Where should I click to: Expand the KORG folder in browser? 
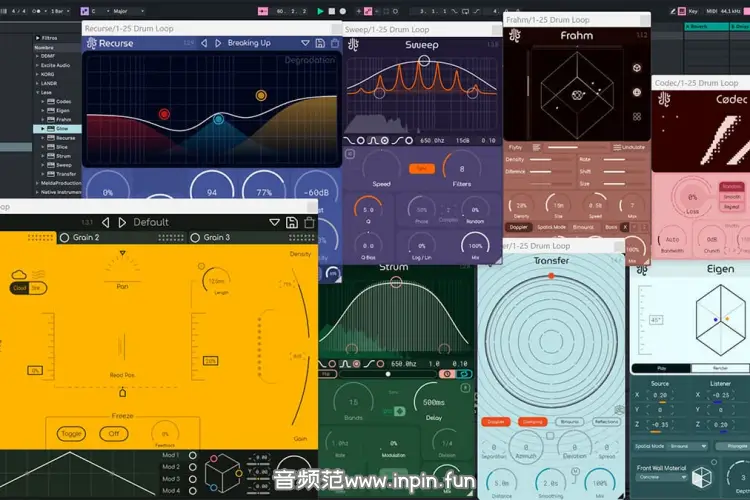click(37, 74)
